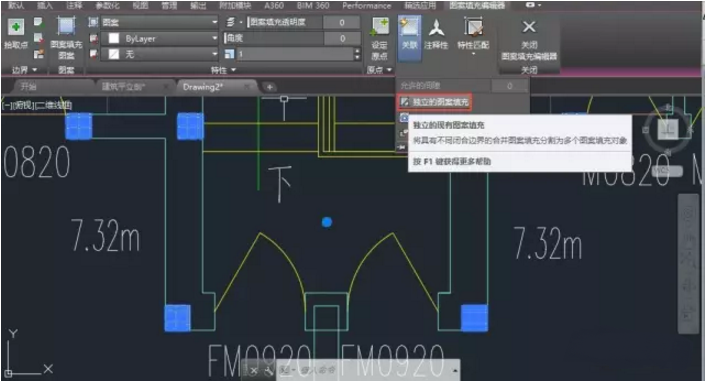This screenshot has width=705, height=381.
Task: Open the Featured Apps (精选应用) ribbon tab
Action: 420,5
